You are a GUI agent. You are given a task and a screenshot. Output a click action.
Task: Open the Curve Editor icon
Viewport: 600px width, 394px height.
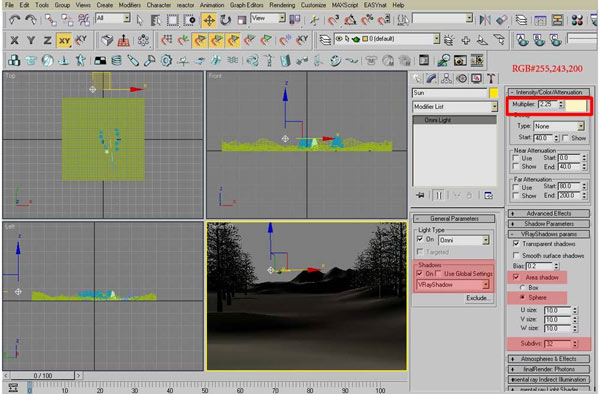[x=540, y=20]
